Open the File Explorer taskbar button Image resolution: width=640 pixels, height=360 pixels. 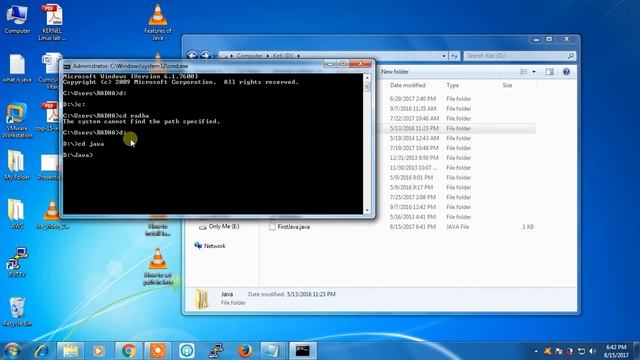70,351
